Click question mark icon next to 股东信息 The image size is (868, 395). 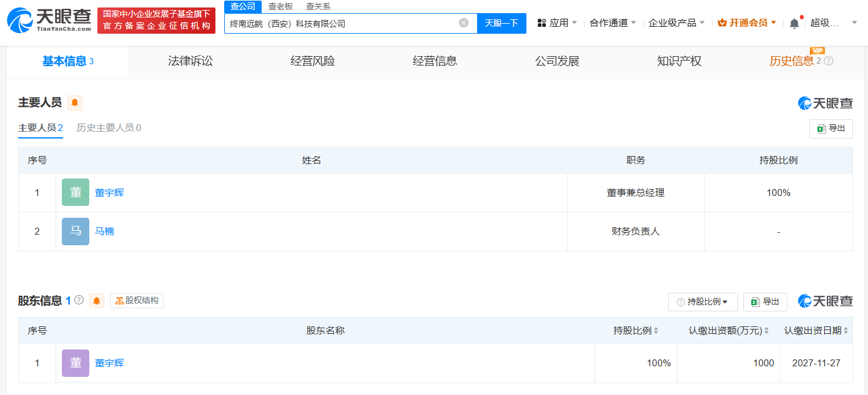[79, 300]
